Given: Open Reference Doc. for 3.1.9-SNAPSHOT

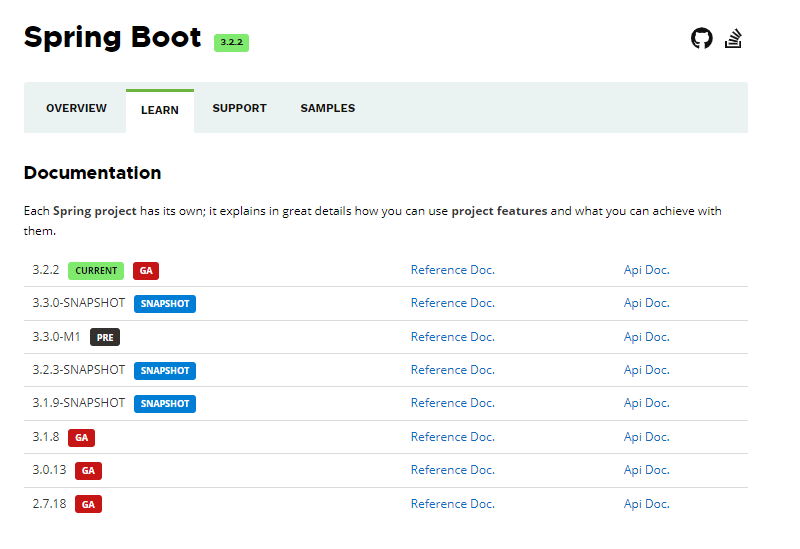Looking at the screenshot, I should (x=453, y=403).
